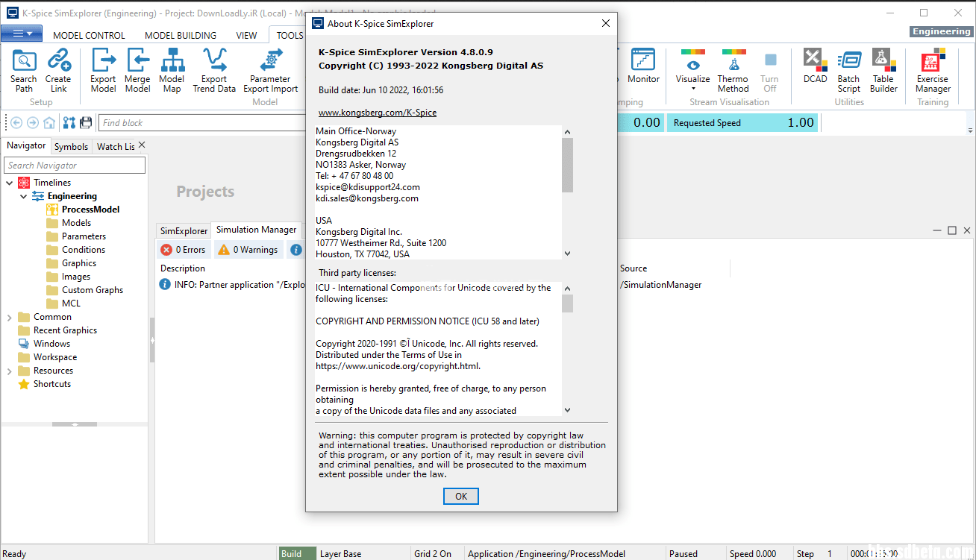
Task: Click the Timelines atom icon in Navigator
Action: [24, 183]
